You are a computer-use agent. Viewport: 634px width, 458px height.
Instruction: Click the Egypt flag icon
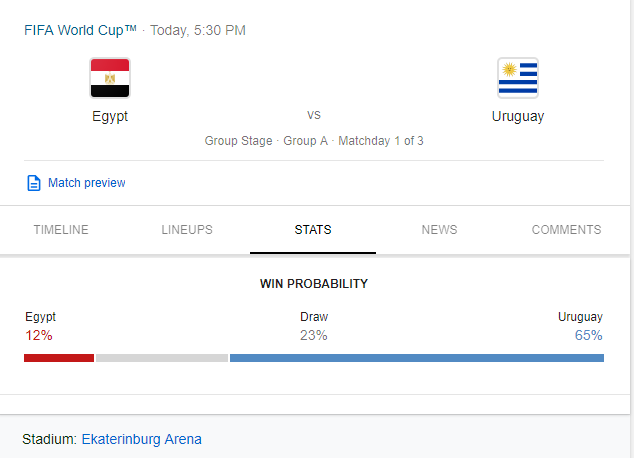[x=110, y=78]
